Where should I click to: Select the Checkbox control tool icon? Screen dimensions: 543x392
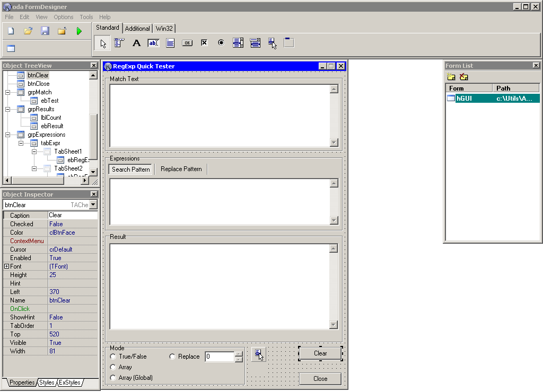coord(204,42)
